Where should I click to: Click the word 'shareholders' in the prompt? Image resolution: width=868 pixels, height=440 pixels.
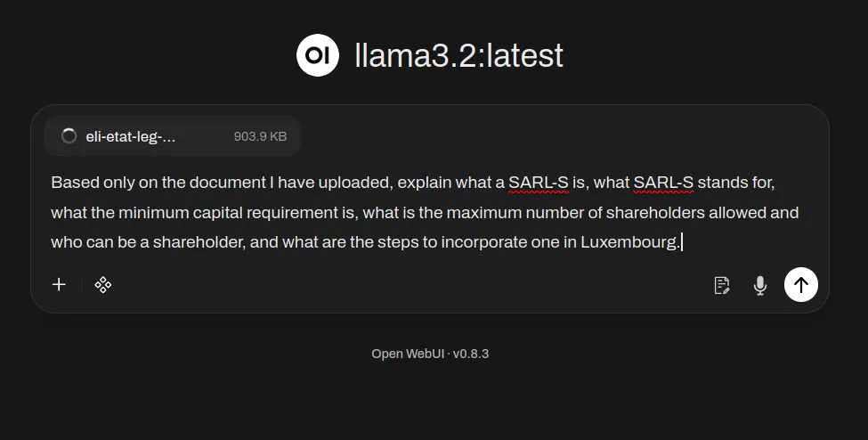click(x=682, y=212)
